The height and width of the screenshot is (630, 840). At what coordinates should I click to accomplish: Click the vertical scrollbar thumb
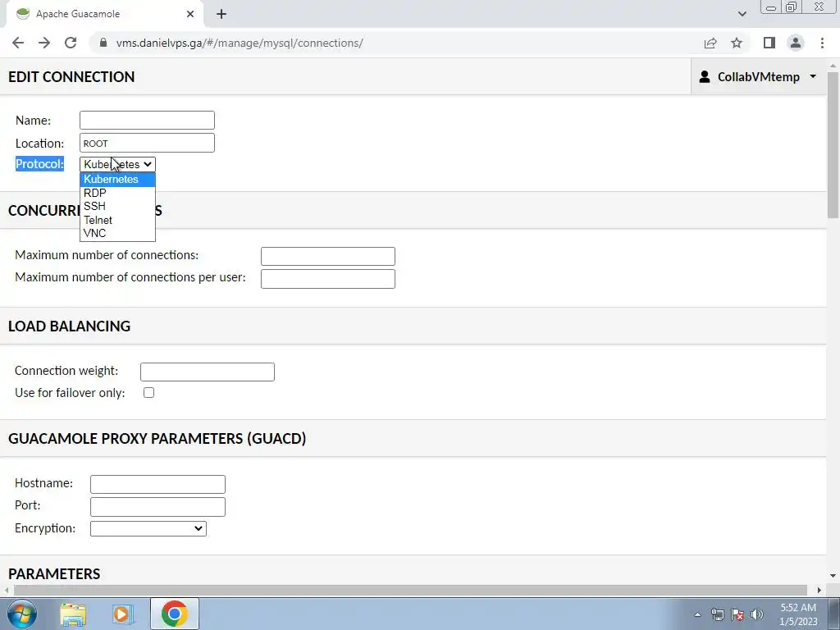(x=833, y=144)
